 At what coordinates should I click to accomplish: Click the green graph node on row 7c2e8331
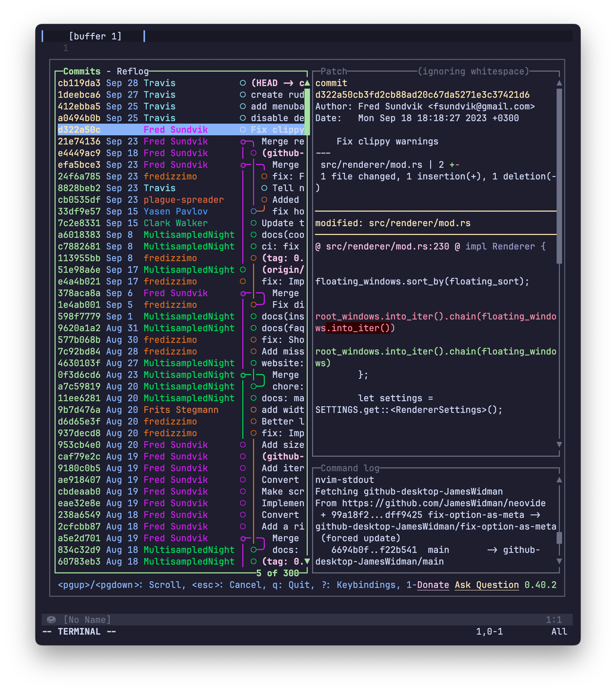pos(253,223)
